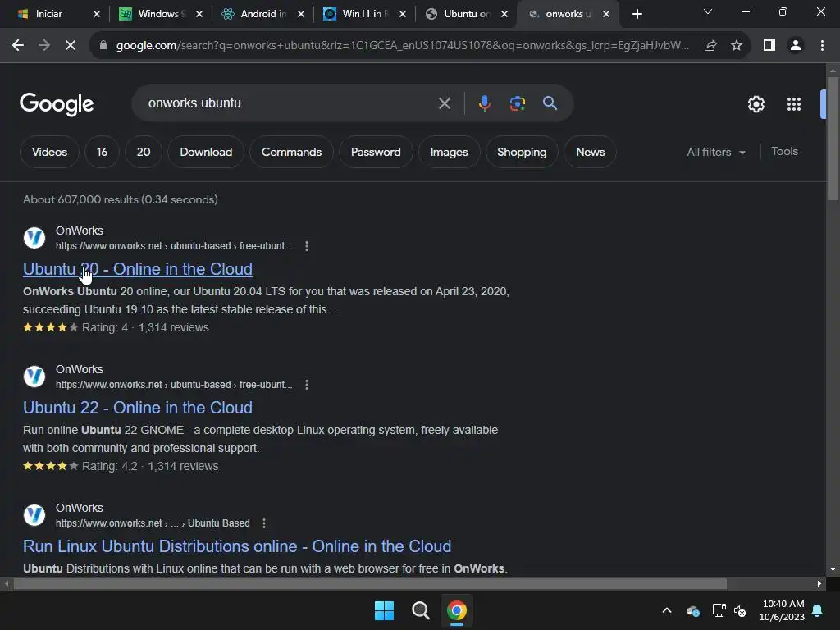Open Run Linux Ubuntu Distributions online link
Screen dimensions: 840x630
coord(237,546)
